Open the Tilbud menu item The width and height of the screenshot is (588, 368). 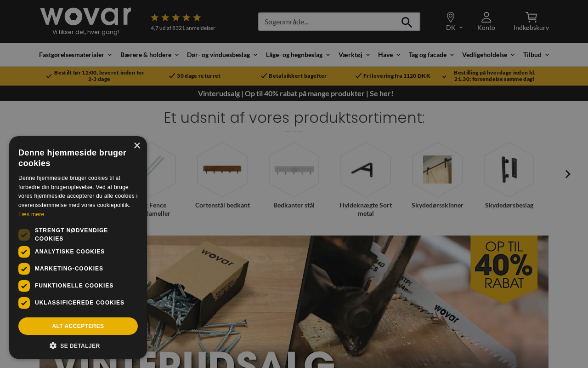tap(536, 55)
